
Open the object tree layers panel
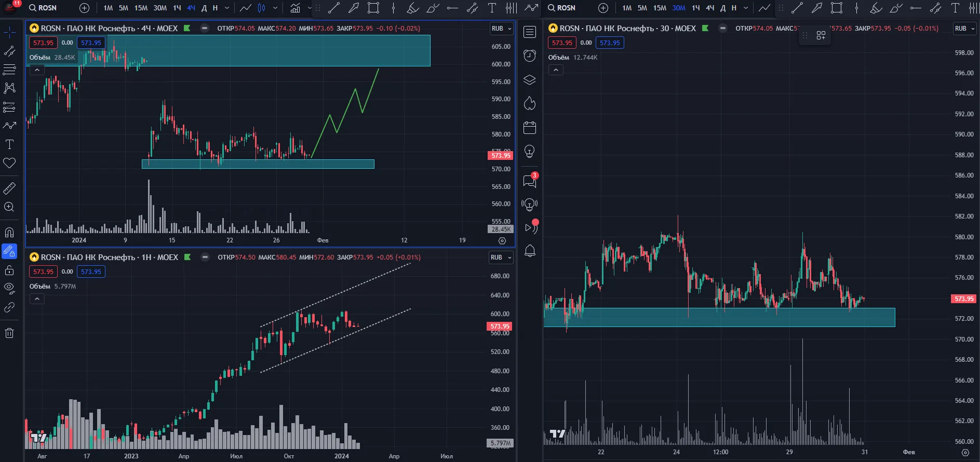pos(530,80)
